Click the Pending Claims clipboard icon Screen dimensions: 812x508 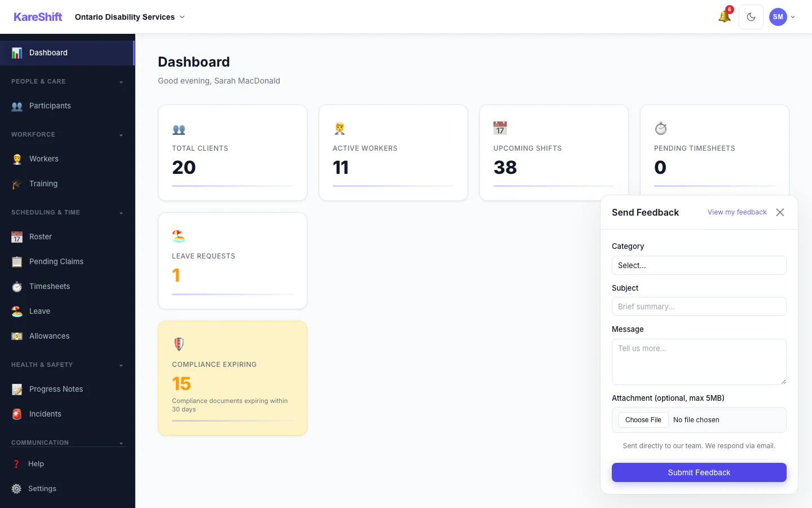17,262
